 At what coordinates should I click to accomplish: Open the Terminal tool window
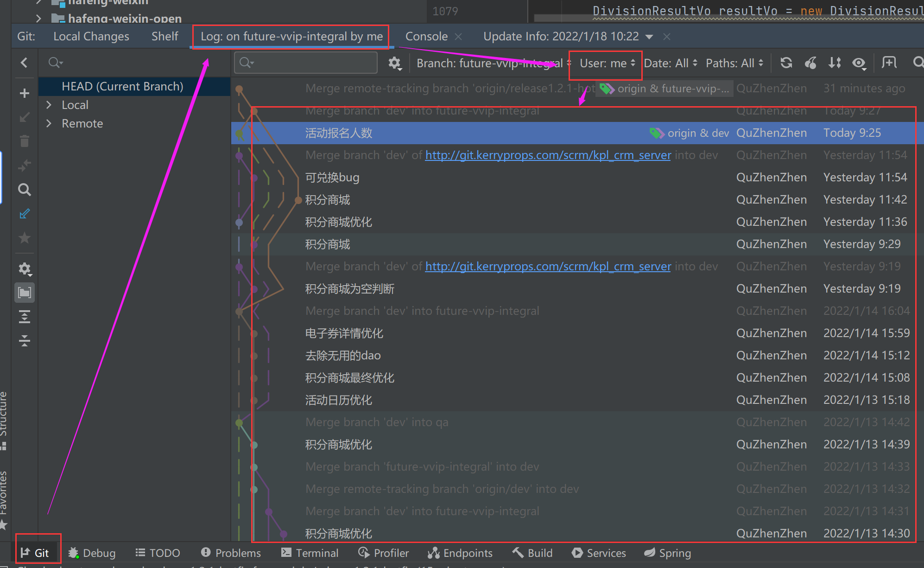(310, 553)
